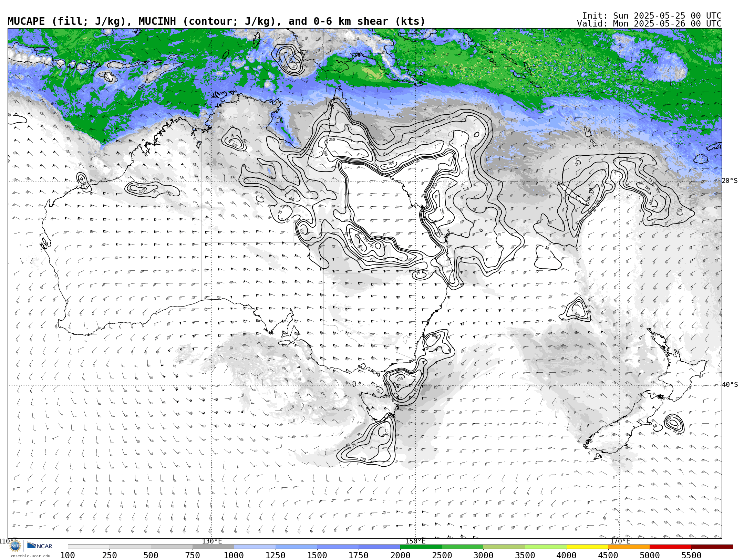Click the 1500 colorbar label
Image resolution: width=744 pixels, height=560 pixels.
[x=317, y=555]
